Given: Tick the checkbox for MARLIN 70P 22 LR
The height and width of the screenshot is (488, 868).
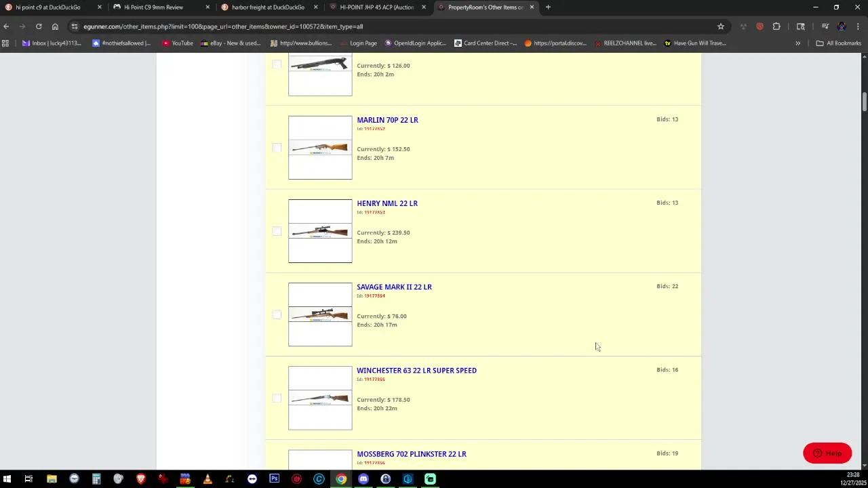Looking at the screenshot, I should pos(277,148).
